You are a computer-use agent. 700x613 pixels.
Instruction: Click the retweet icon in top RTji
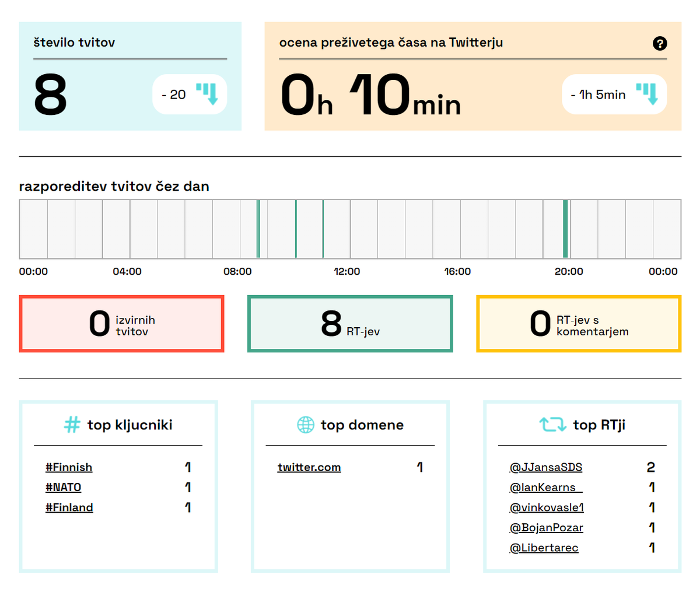pos(552,424)
